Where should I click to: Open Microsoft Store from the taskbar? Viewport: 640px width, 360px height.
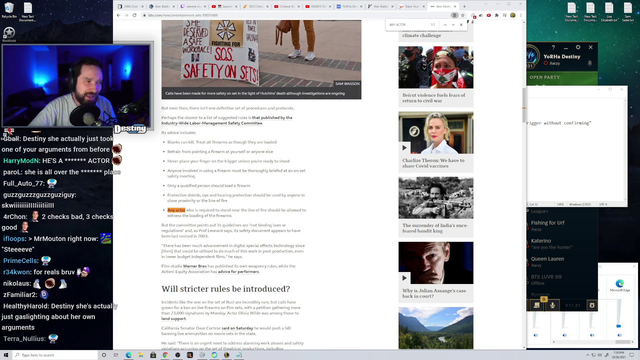pyautogui.click(x=153, y=355)
